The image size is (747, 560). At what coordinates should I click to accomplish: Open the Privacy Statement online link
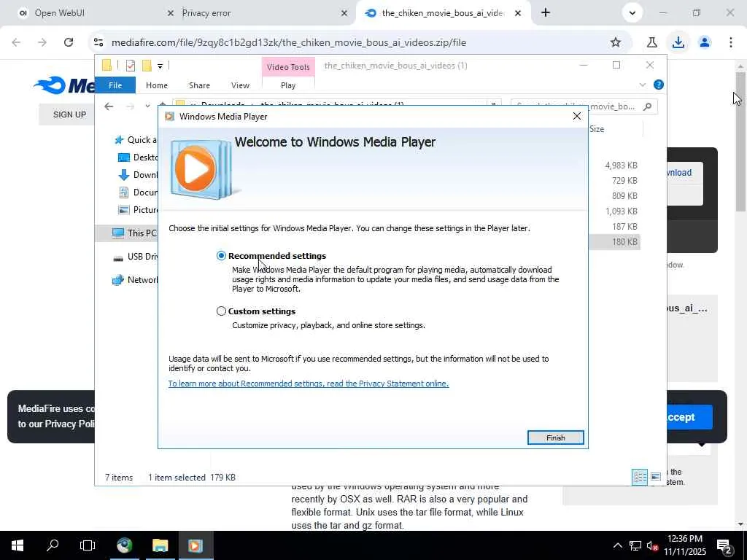tap(309, 384)
